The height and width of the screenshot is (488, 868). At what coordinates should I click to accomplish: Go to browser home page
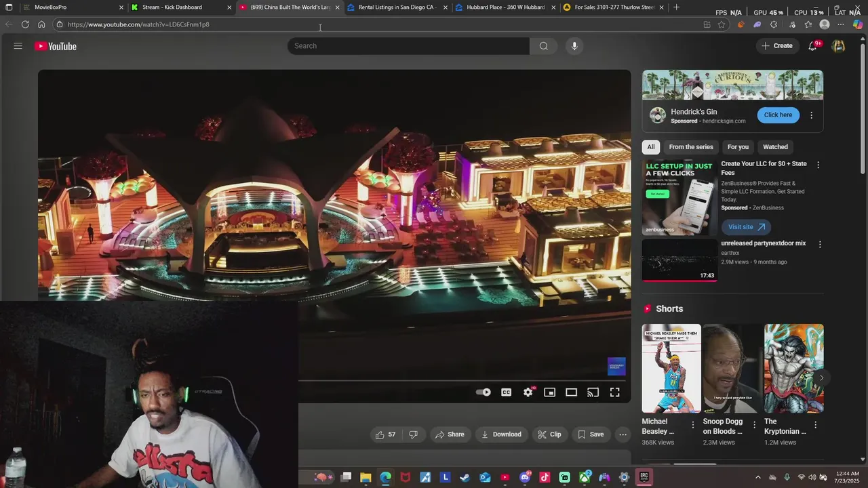pyautogui.click(x=41, y=24)
